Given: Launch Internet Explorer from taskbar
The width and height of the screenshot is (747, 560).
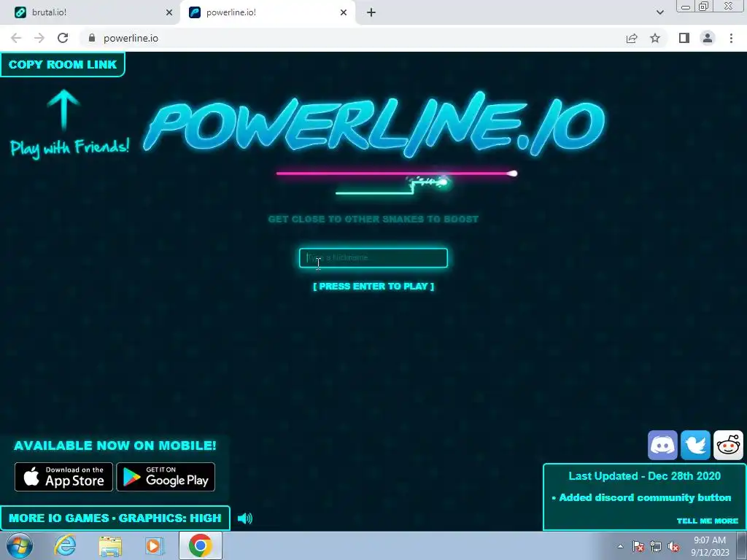Looking at the screenshot, I should [x=65, y=545].
